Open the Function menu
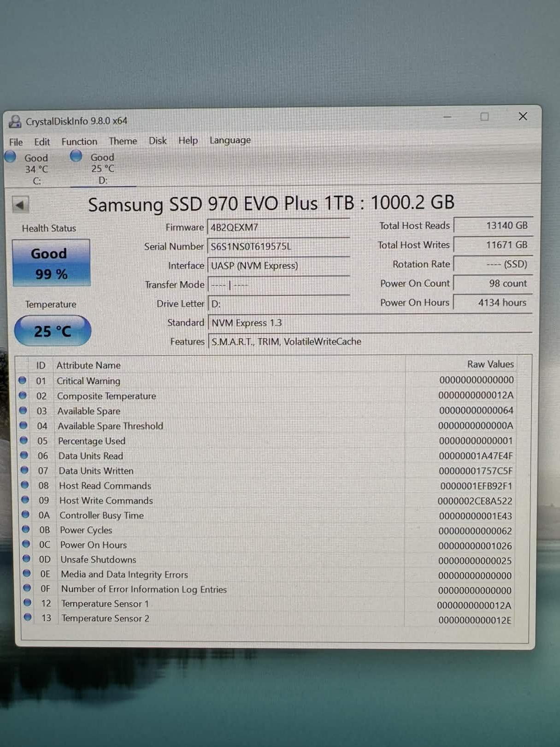Image resolution: width=560 pixels, height=747 pixels. (x=79, y=142)
